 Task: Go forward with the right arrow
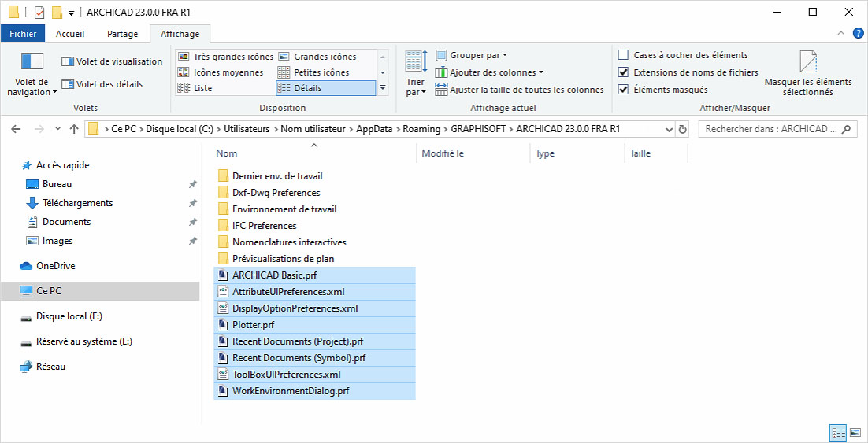click(39, 129)
